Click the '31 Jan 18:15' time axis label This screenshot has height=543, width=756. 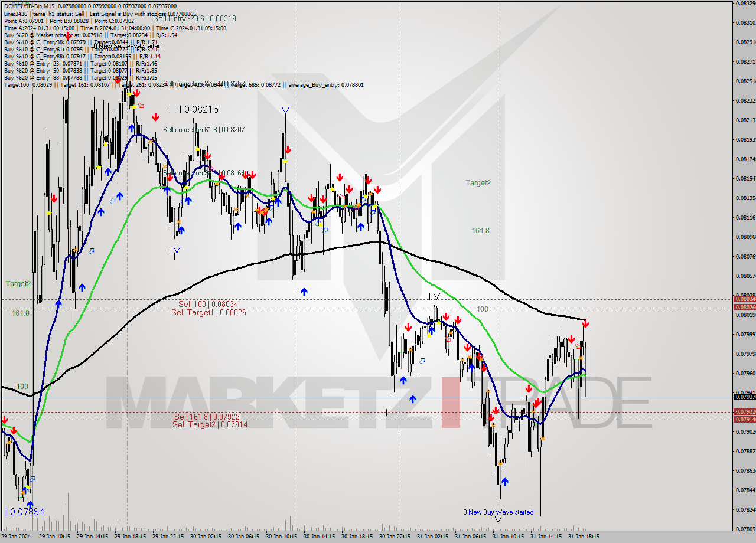(584, 537)
